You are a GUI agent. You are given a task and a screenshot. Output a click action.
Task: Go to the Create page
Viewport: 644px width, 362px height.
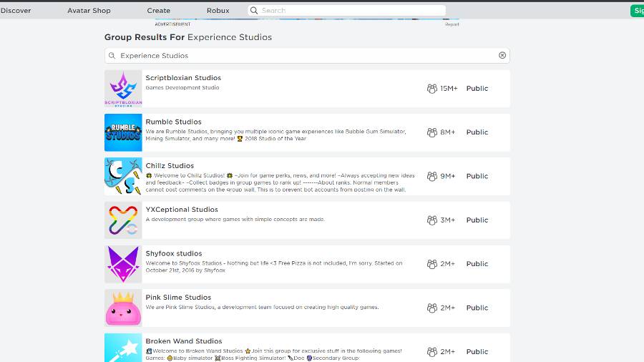click(x=159, y=11)
